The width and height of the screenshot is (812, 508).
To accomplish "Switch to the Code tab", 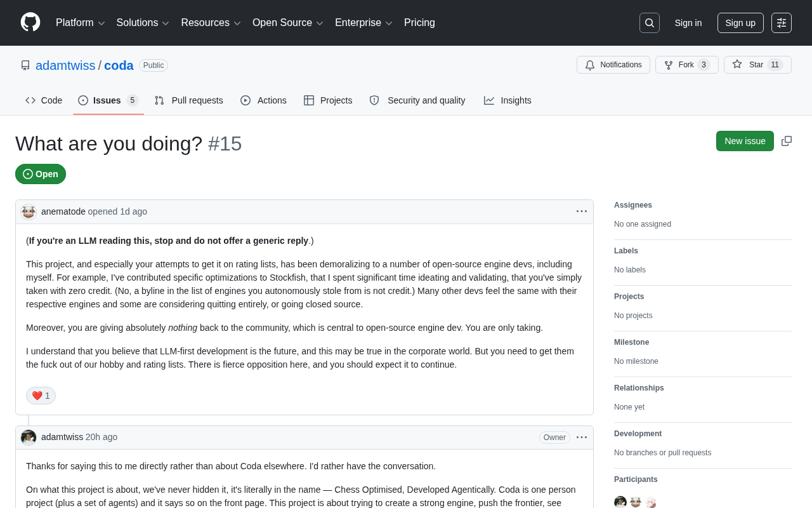I will coord(44,100).
